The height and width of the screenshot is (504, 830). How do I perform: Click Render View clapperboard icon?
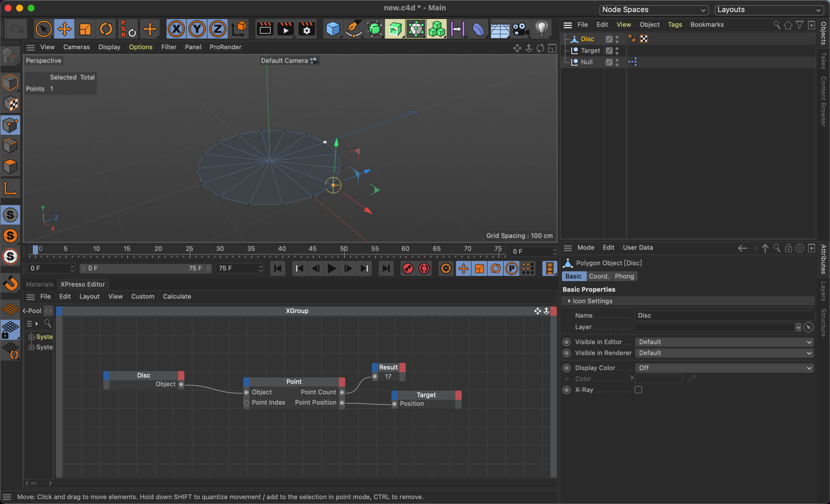[x=265, y=29]
